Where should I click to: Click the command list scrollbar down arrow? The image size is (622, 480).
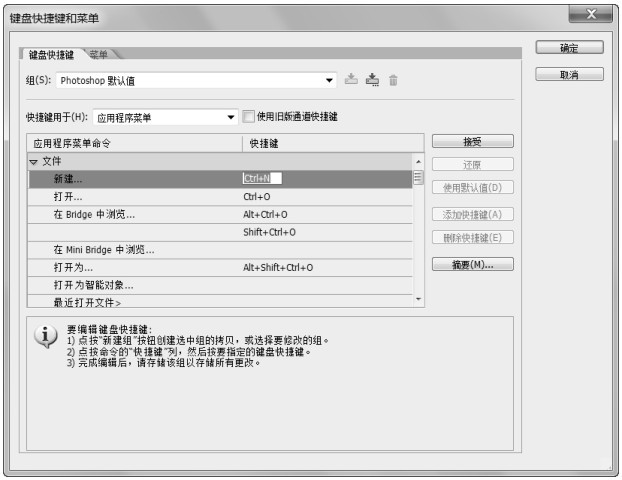coord(418,299)
